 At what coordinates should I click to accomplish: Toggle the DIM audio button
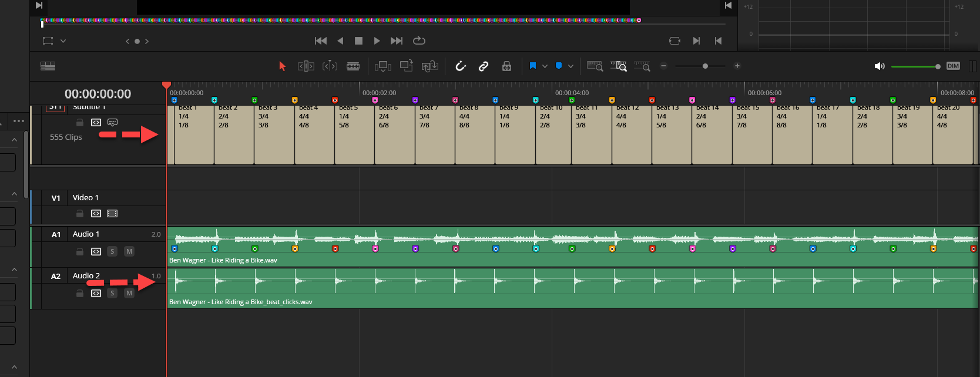pyautogui.click(x=953, y=66)
